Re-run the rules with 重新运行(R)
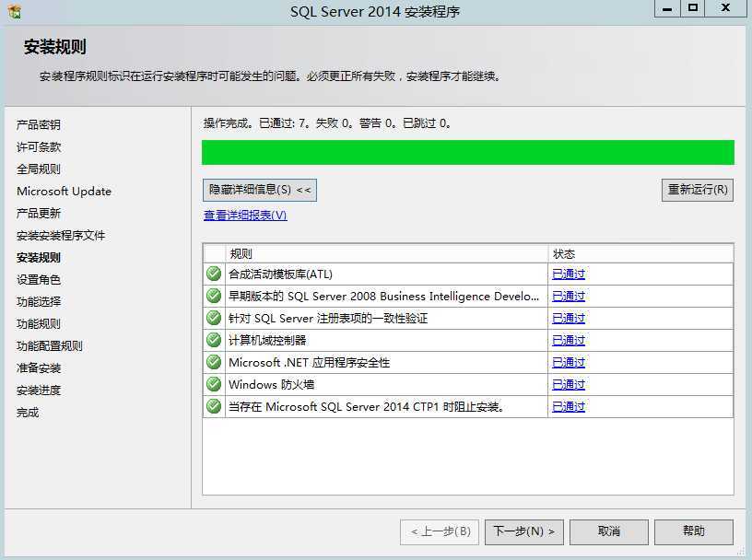752x560 pixels. tap(698, 190)
